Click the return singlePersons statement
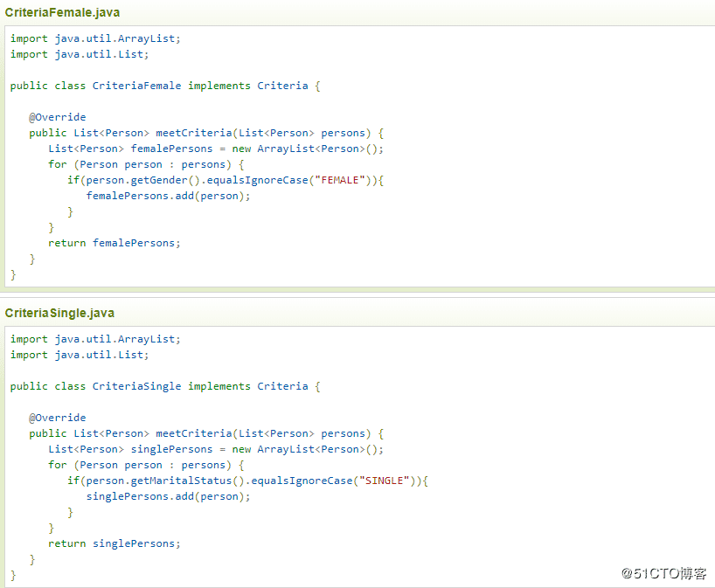Viewport: 715px width, 588px height. tap(115, 543)
